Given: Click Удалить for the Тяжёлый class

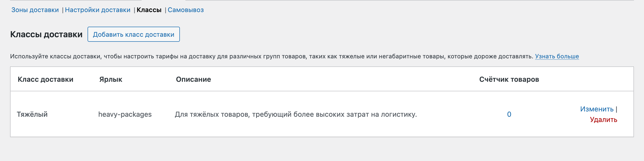Looking at the screenshot, I should (603, 120).
